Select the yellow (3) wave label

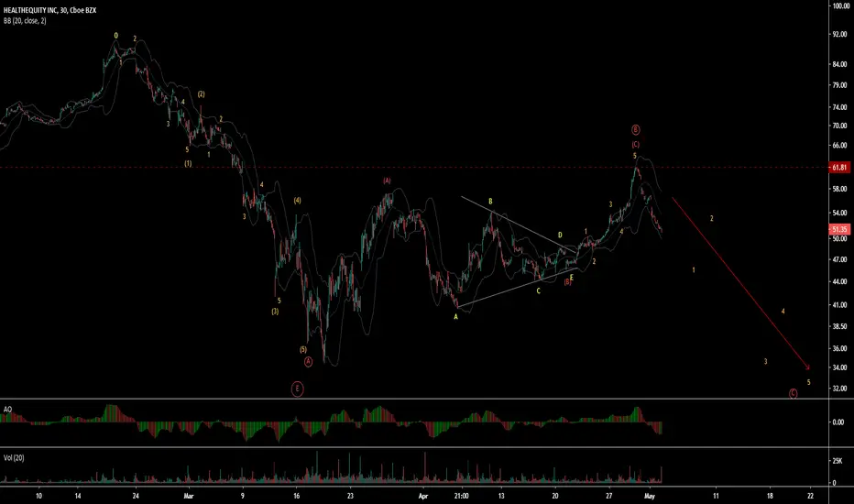[x=275, y=312]
